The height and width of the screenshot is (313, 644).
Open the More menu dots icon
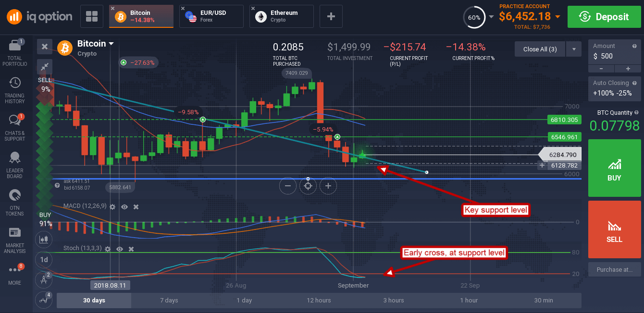pos(15,270)
